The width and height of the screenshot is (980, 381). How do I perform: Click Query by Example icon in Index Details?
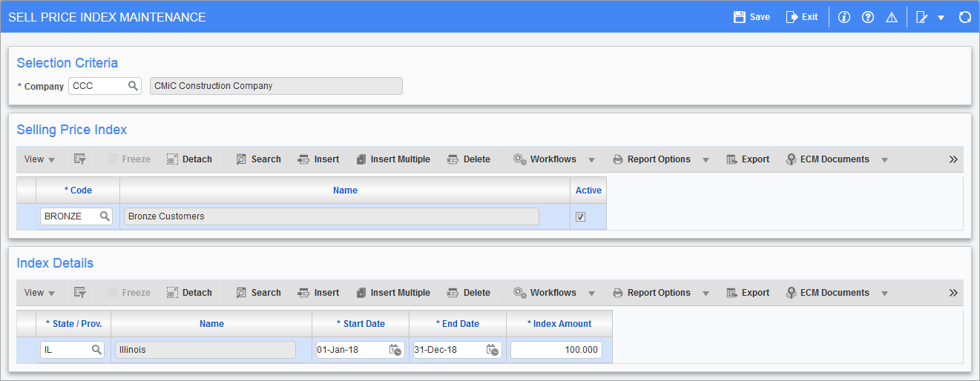tap(80, 293)
